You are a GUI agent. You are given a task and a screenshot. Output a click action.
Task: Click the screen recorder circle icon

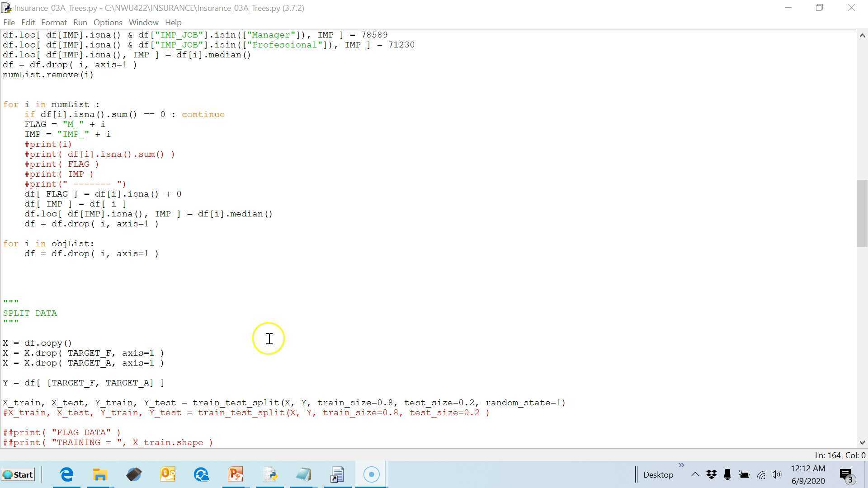click(371, 474)
